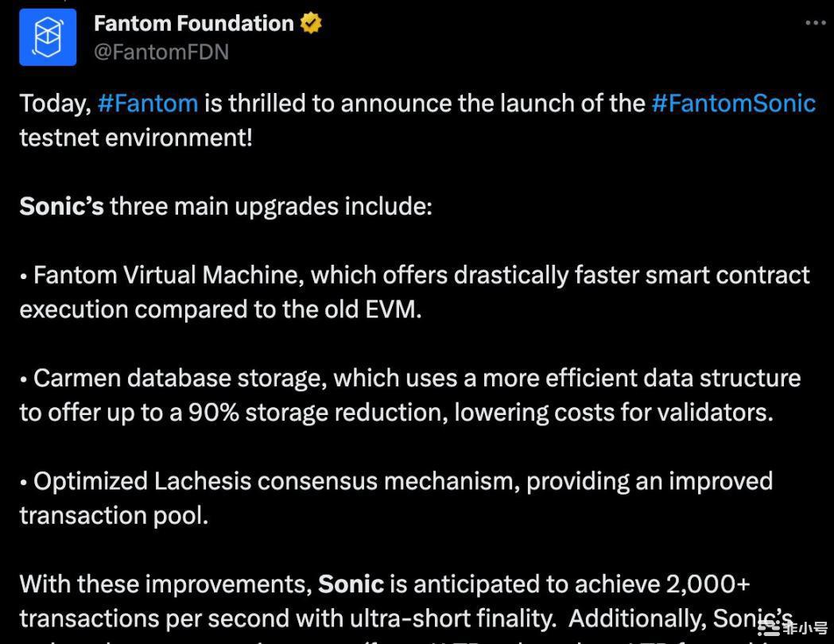
Task: Open the #Fantom hashtag
Action: tap(148, 103)
